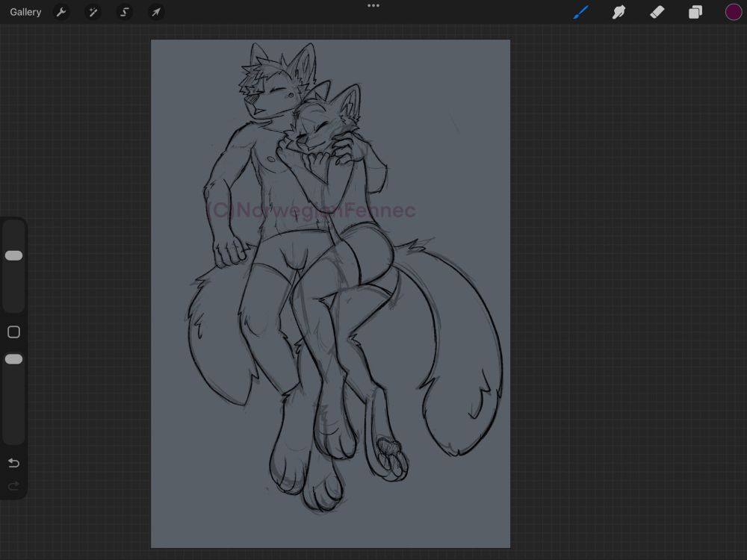Open the active color picker
Image resolution: width=747 pixels, height=560 pixels.
coord(734,12)
